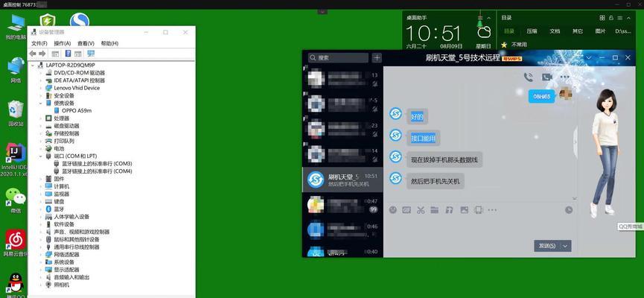Viewport: 644px width, 298px height.
Task: Open the three-dot more menu beside video call
Action: coord(565,77)
